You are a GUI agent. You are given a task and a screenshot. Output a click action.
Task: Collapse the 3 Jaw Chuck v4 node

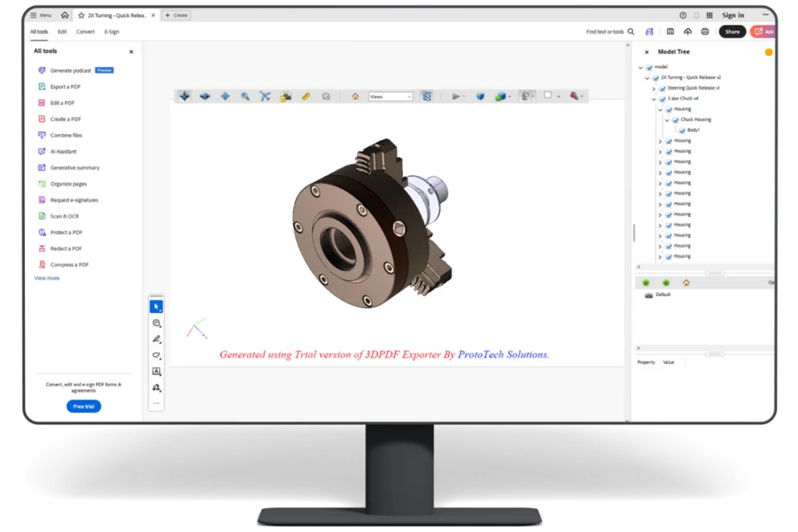tap(653, 99)
